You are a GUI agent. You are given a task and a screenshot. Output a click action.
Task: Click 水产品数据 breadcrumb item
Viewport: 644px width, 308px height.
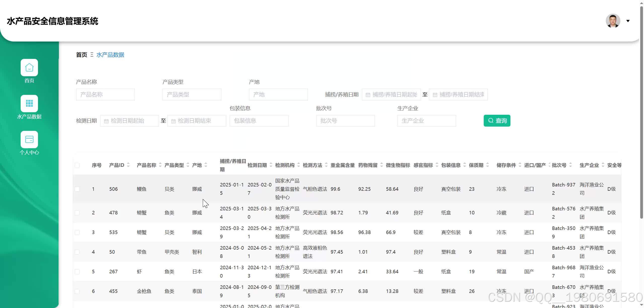pyautogui.click(x=110, y=55)
